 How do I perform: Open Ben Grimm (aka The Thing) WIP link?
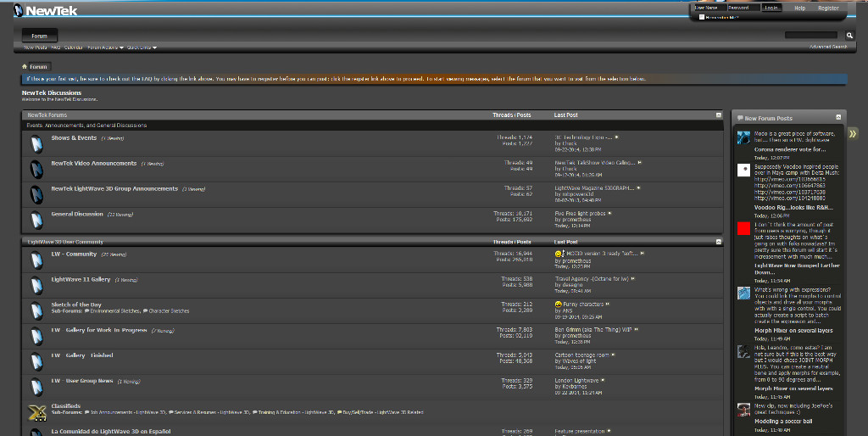tap(593, 330)
